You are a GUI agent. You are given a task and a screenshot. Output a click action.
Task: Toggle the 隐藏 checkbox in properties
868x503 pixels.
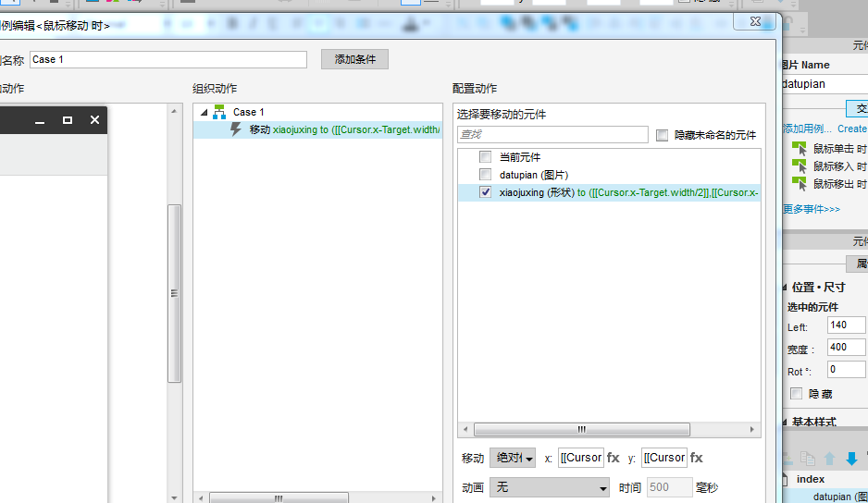click(796, 394)
